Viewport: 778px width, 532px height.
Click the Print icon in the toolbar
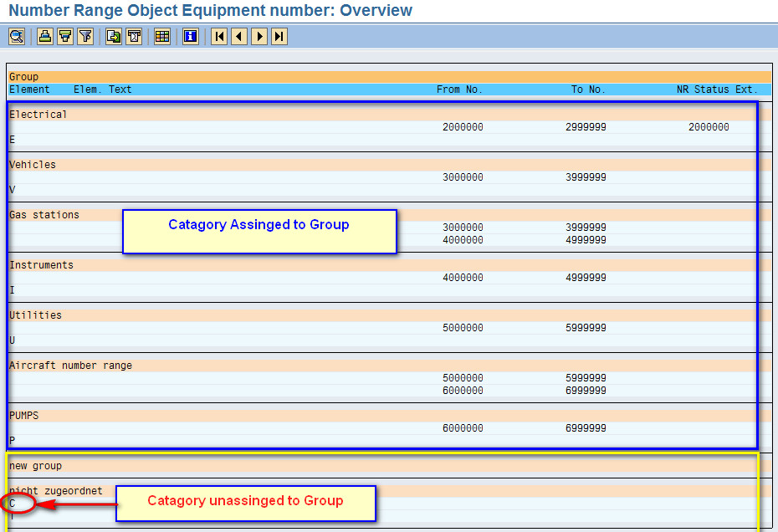(44, 36)
